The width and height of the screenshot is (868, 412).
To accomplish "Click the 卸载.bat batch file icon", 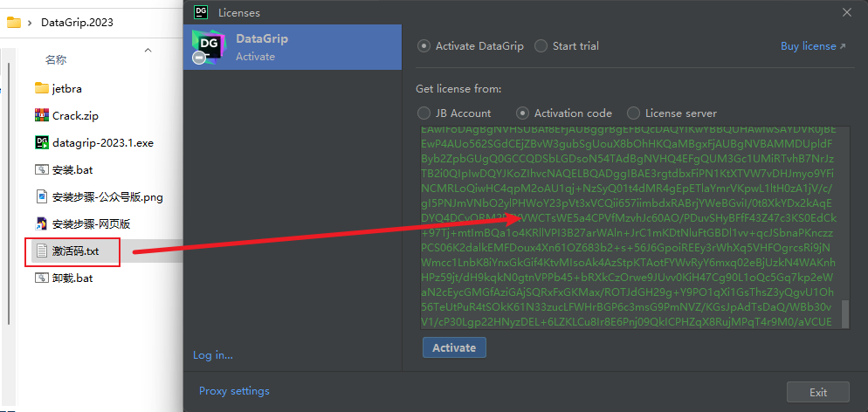I will (x=42, y=278).
